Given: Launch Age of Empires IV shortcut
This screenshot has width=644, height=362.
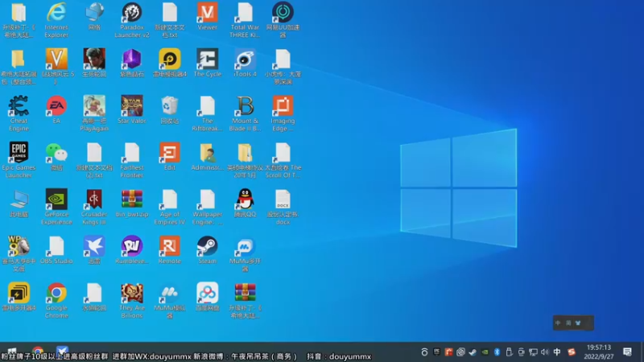Looking at the screenshot, I should click(x=170, y=207).
